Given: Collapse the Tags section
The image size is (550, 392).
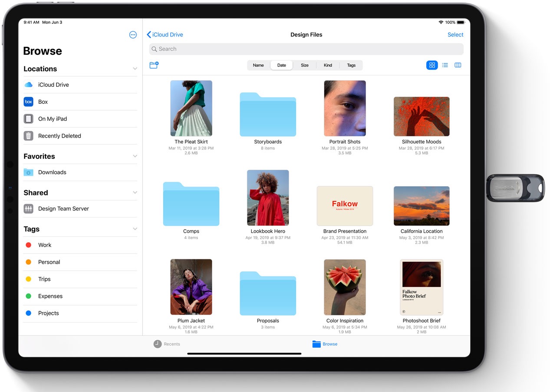Looking at the screenshot, I should pos(135,229).
